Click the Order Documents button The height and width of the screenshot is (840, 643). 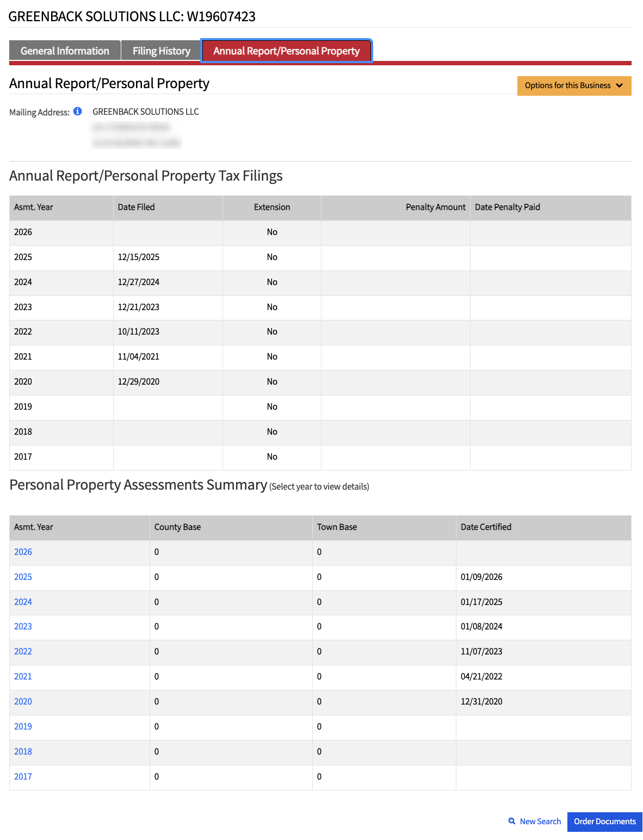tap(604, 822)
